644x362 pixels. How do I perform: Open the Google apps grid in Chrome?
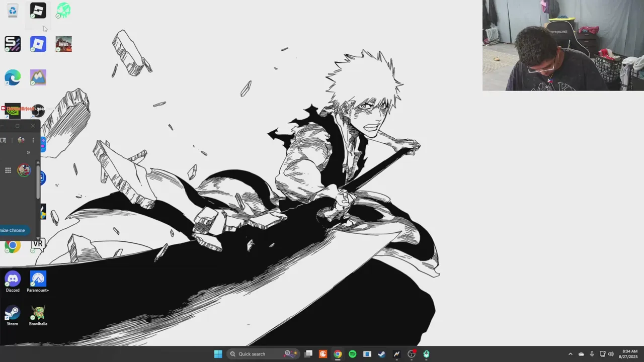8,170
